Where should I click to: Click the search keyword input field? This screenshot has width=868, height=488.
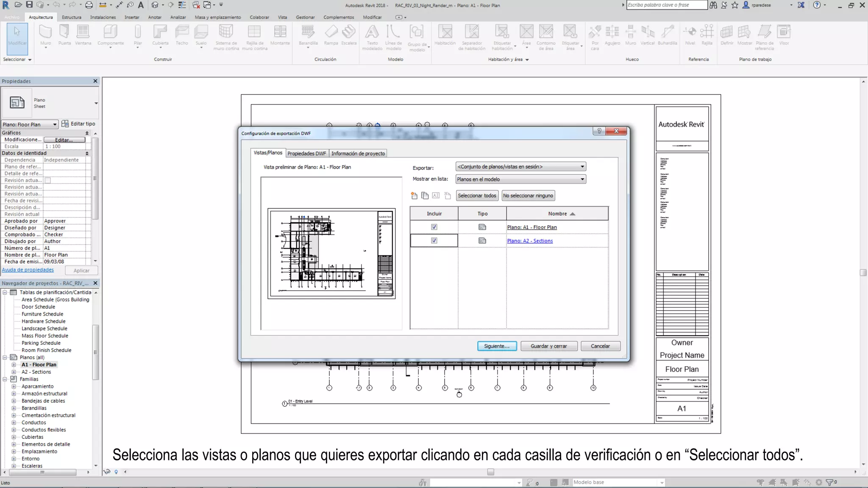point(666,5)
